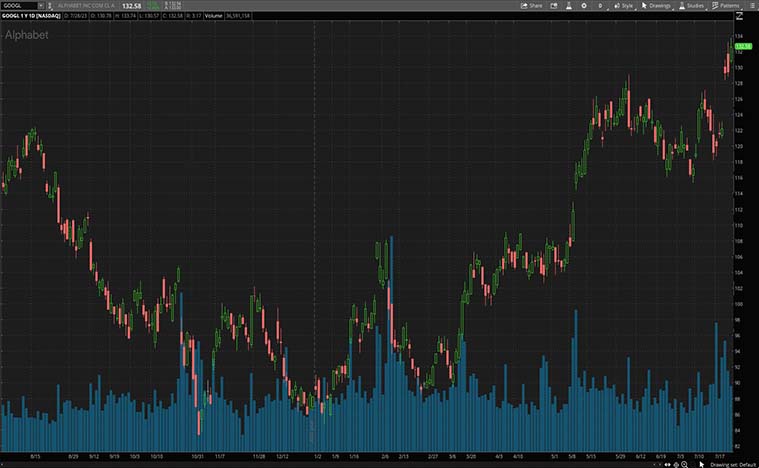This screenshot has height=468, width=759.
Task: Click the bid/ask quote values in the header
Action: [x=173, y=6]
